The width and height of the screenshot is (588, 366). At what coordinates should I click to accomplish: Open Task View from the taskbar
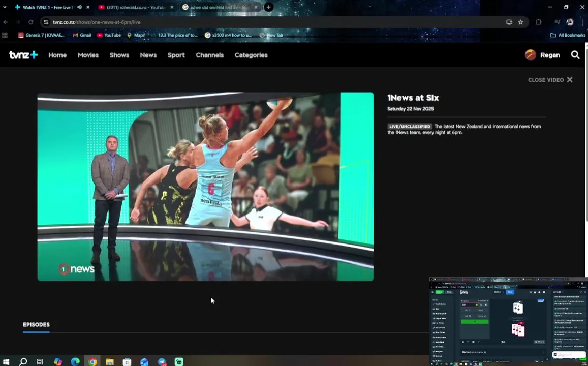tap(40, 362)
